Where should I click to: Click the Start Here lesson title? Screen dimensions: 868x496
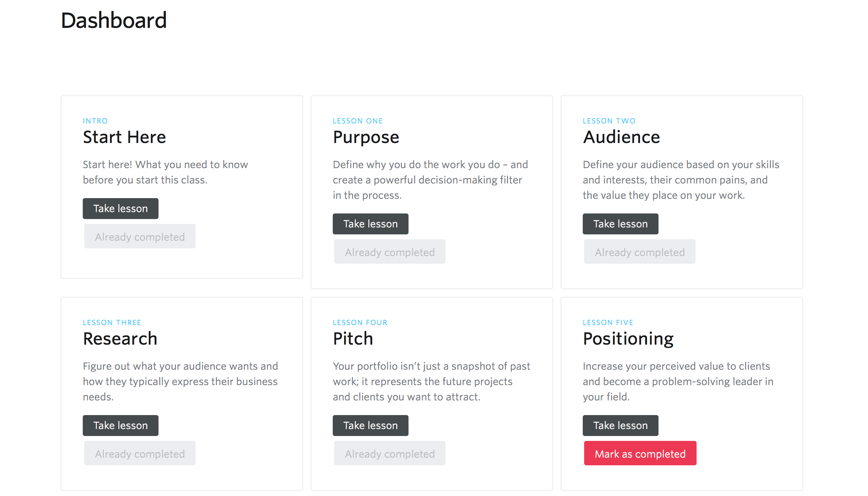(x=124, y=137)
